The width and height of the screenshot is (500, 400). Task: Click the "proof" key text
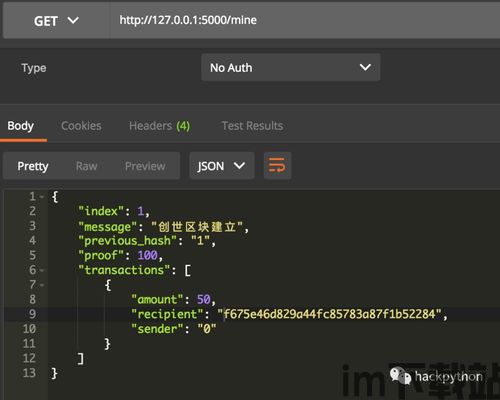click(101, 256)
